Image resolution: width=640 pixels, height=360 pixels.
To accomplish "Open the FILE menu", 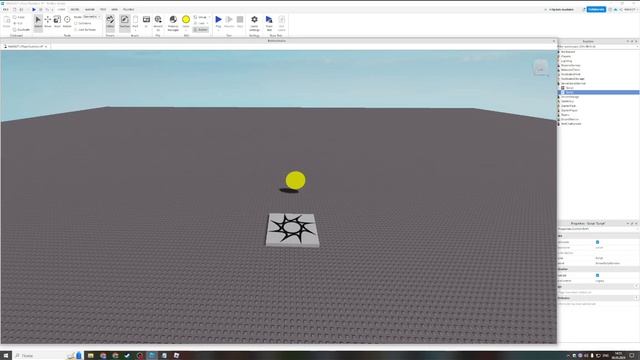I will pos(6,9).
